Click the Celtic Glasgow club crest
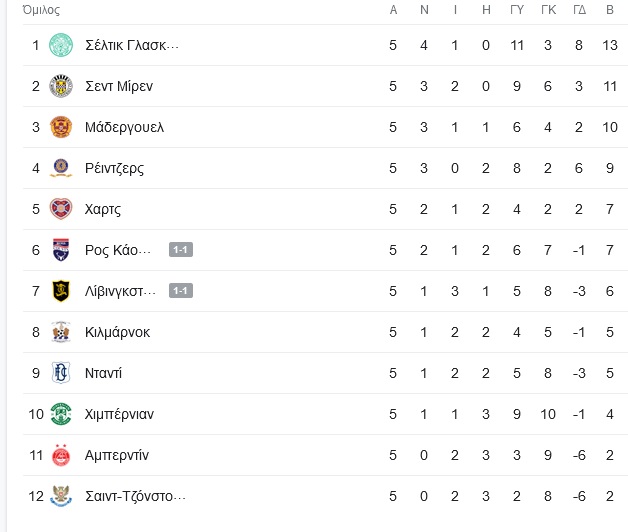Image resolution: width=628 pixels, height=532 pixels. click(61, 45)
